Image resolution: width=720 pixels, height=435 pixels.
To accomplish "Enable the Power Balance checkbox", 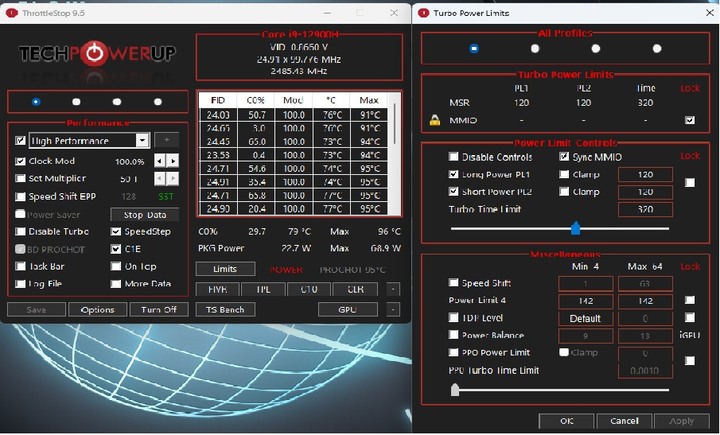I will click(453, 335).
